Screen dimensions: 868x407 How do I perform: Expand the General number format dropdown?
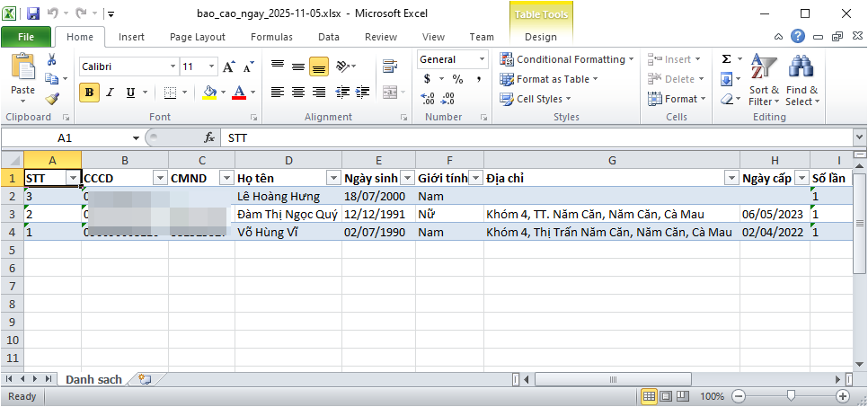point(484,59)
